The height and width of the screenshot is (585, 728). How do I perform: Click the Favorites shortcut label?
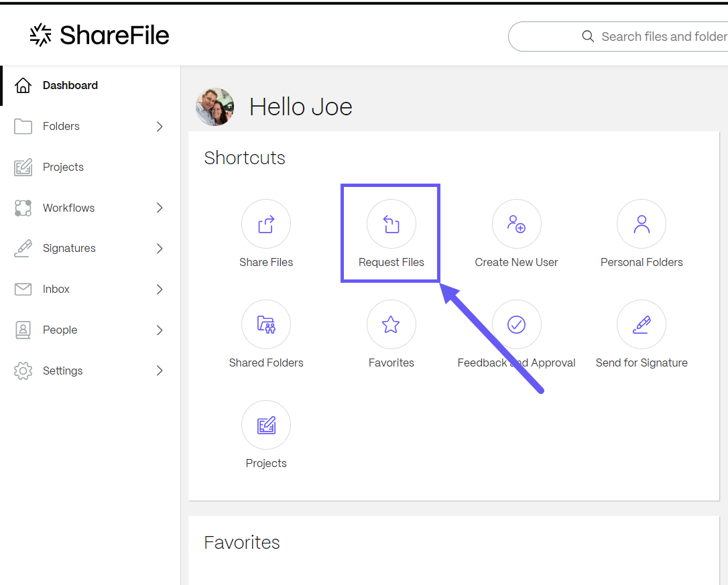[x=391, y=363]
